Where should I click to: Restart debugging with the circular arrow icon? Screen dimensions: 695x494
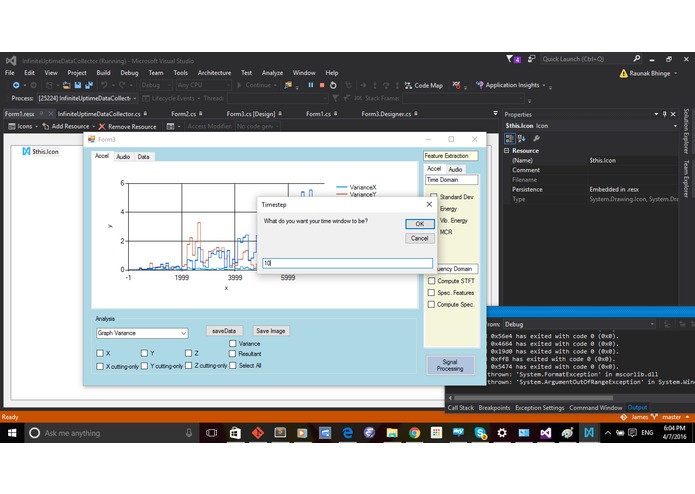click(333, 85)
